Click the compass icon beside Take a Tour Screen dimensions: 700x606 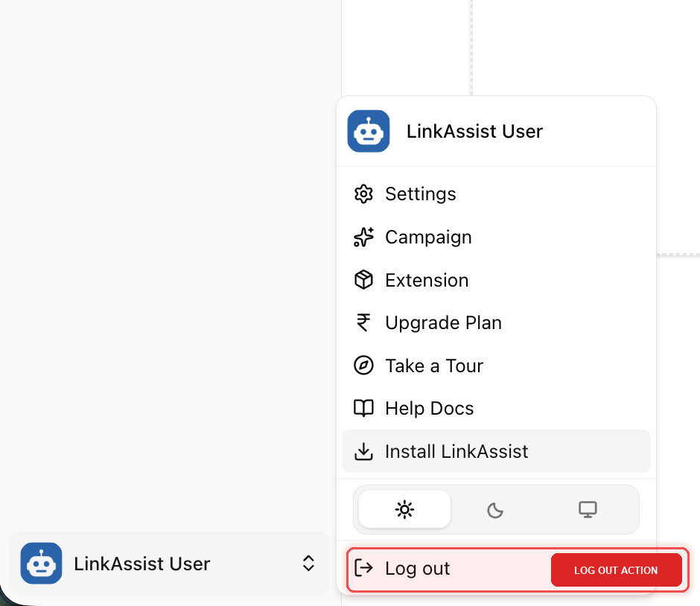pyautogui.click(x=363, y=366)
